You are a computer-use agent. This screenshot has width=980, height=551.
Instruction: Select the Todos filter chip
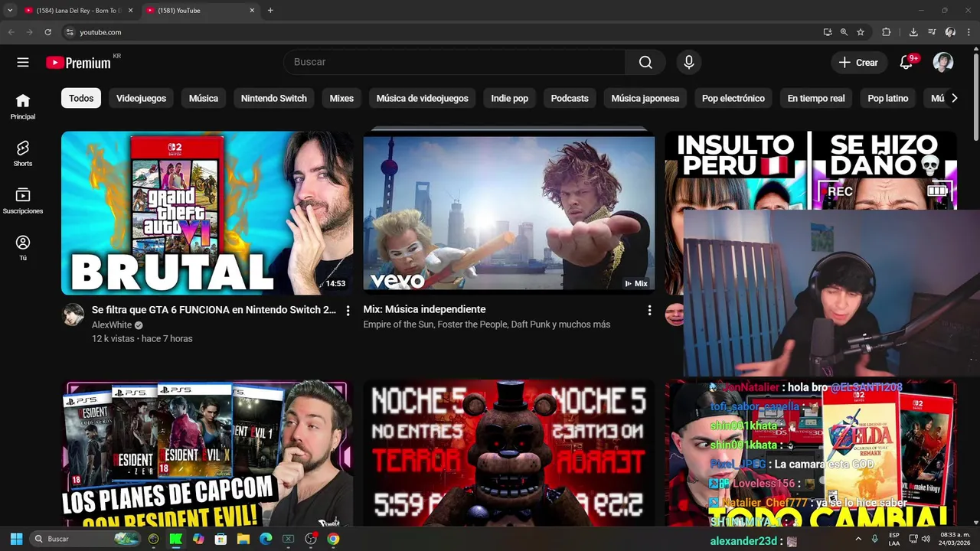point(81,98)
